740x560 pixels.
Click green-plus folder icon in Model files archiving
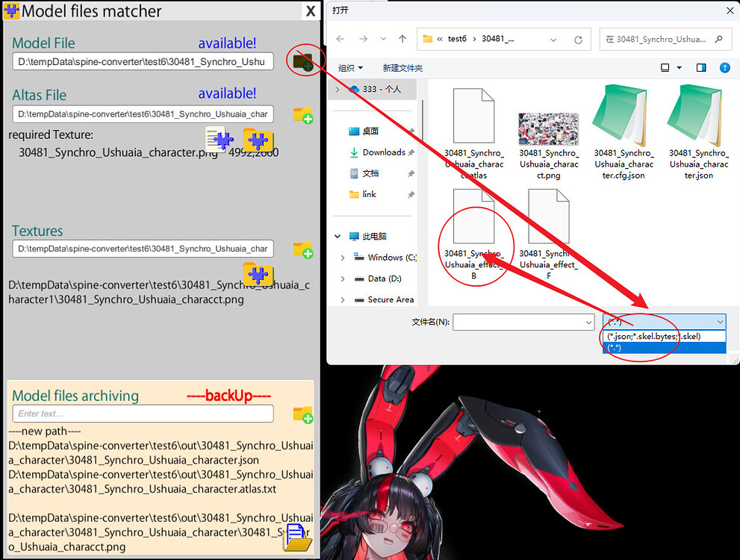[302, 414]
